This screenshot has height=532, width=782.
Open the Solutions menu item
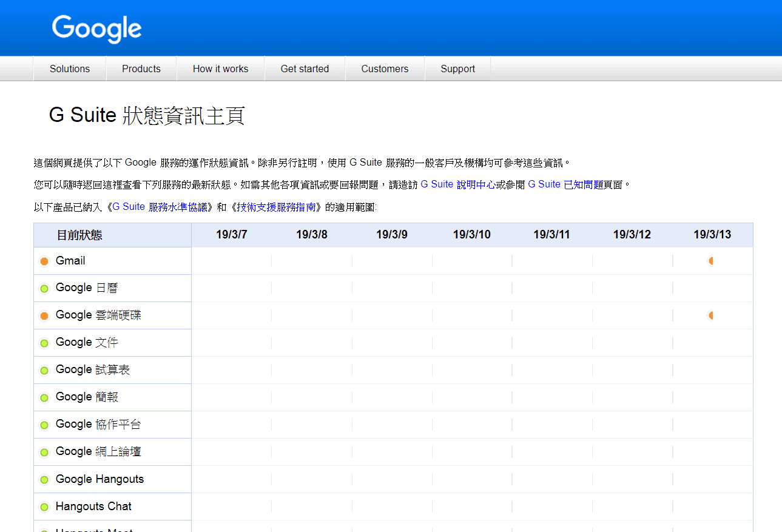pyautogui.click(x=70, y=69)
